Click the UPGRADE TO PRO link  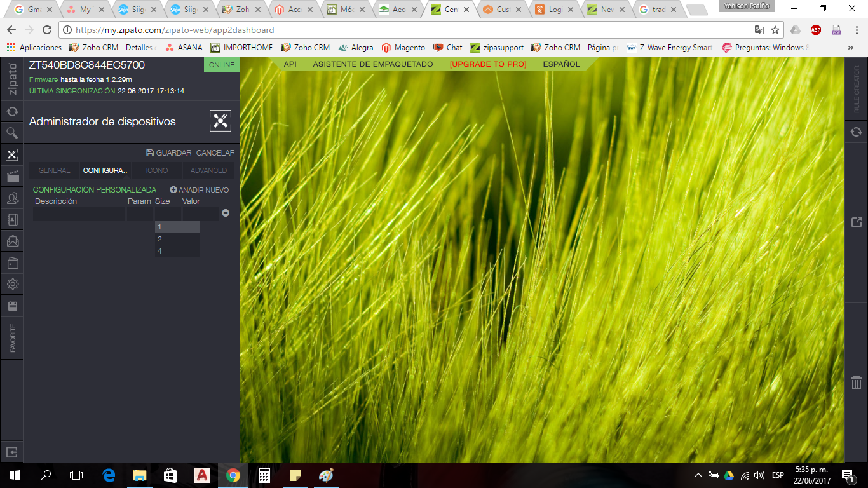(x=488, y=64)
